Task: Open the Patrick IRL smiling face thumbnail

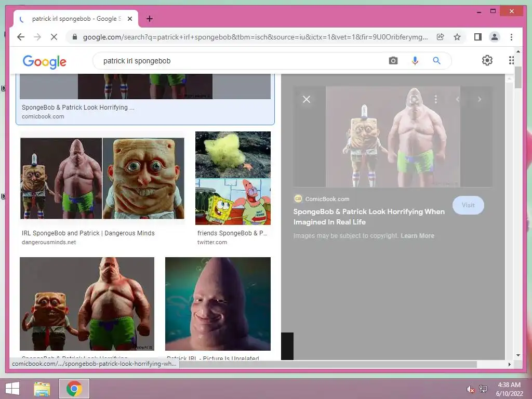Action: pos(218,303)
